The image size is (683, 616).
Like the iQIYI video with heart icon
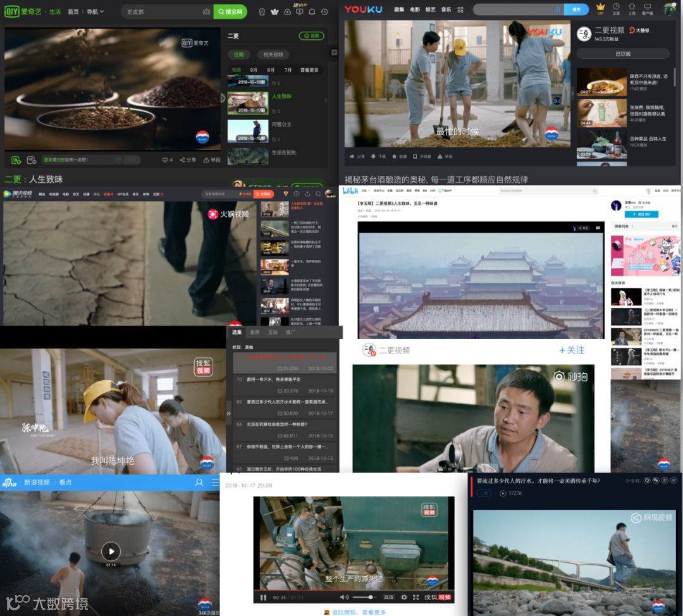tap(164, 160)
